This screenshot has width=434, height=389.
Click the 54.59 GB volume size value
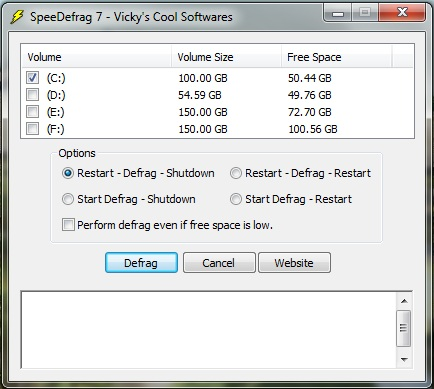tap(200, 95)
